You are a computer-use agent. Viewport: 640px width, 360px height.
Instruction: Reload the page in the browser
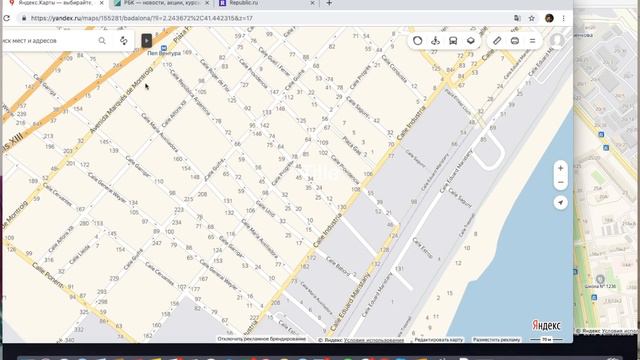(7, 18)
